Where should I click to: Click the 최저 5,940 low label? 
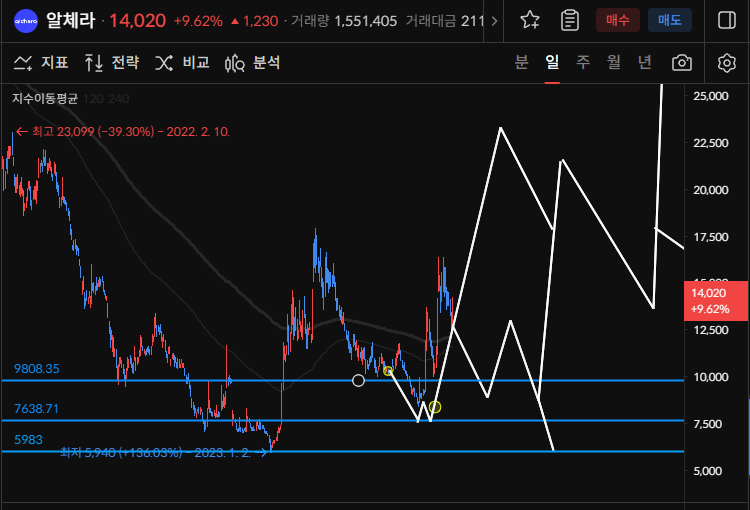(164, 453)
